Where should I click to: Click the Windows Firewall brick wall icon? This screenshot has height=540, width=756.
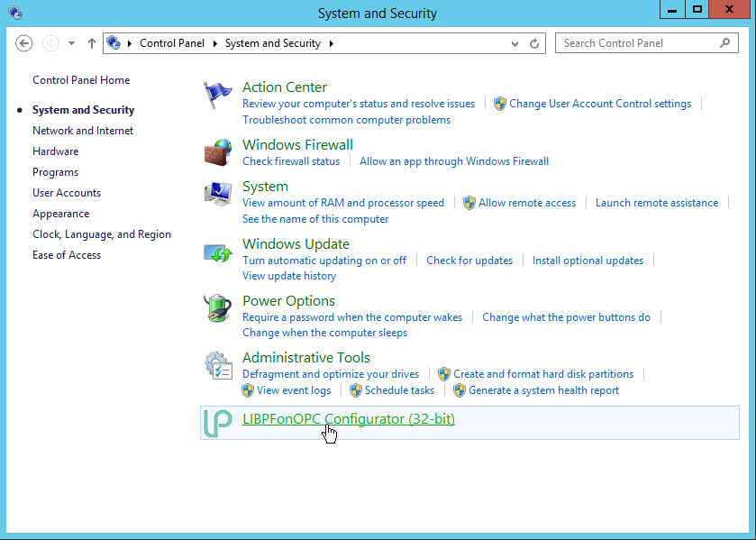click(218, 152)
